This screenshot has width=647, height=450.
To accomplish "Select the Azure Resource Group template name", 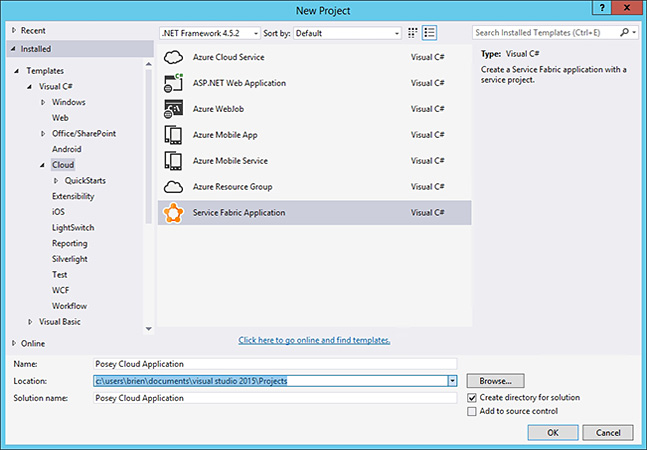I will [232, 187].
